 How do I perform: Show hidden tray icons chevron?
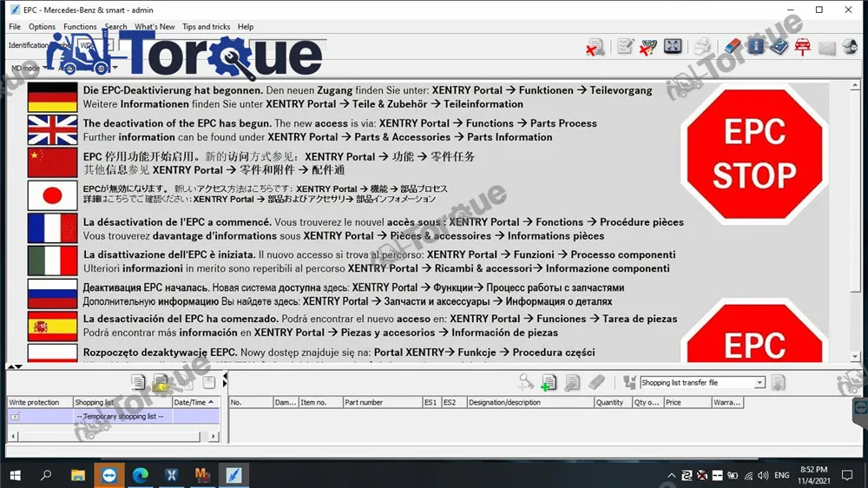[x=671, y=475]
